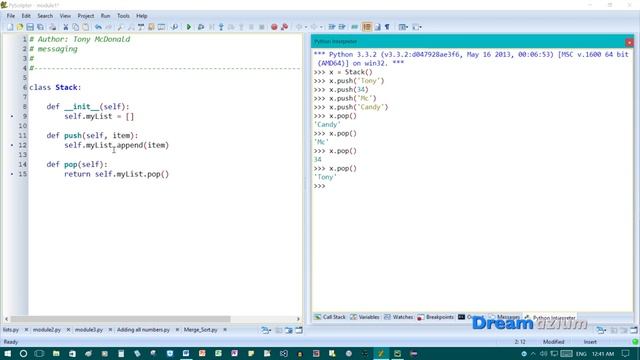The height and width of the screenshot is (360, 640).
Task: Click the editor horizontal scrollbar thumb
Action: [120, 319]
